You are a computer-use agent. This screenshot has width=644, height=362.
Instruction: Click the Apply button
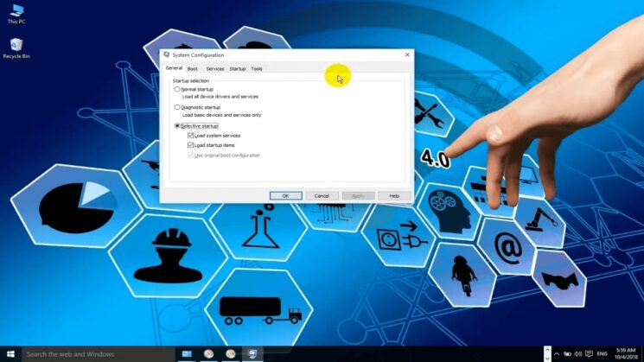pyautogui.click(x=358, y=196)
